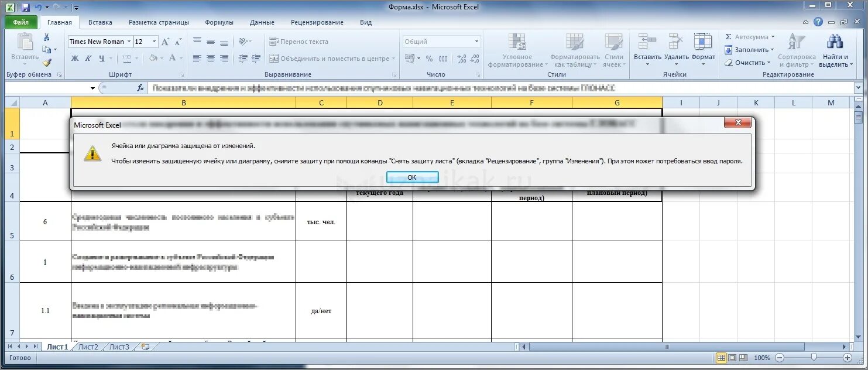Viewport: 868px width, 370px height.
Task: Switch to the Разметка страницы tab
Action: click(x=159, y=22)
